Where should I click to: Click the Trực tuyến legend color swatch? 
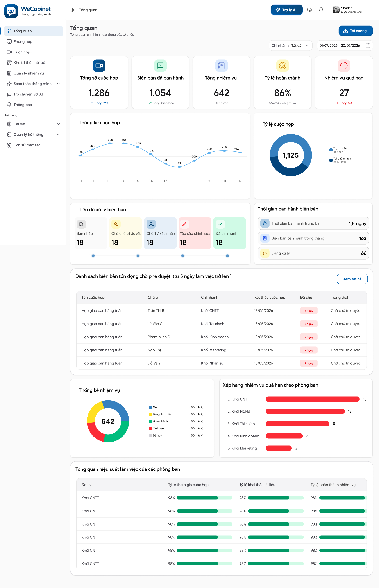(331, 150)
